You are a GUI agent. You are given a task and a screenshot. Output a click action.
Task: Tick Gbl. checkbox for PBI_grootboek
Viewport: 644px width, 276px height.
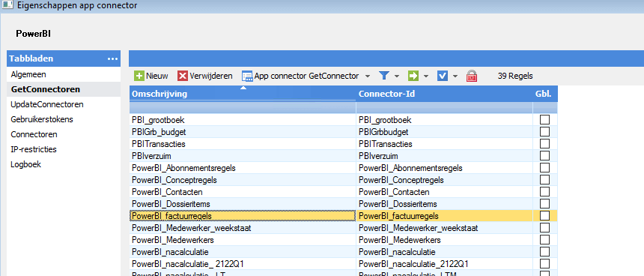[544, 120]
